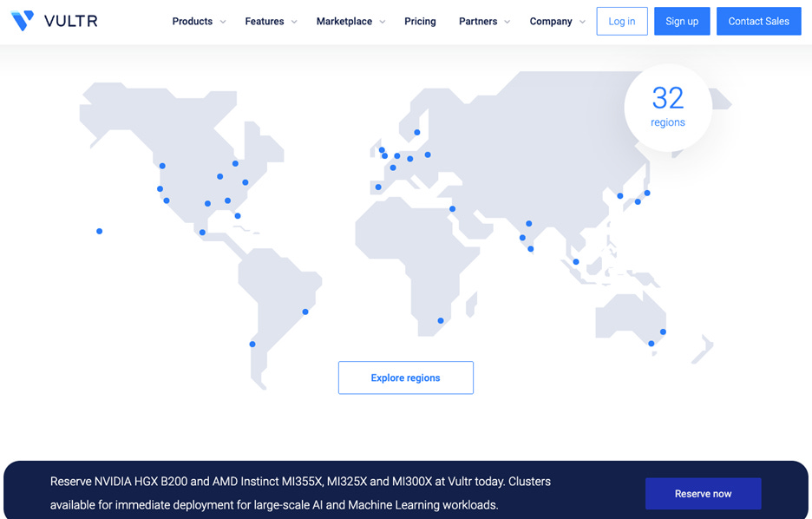Select the Mexico City region dot
The image size is (812, 519).
click(202, 232)
